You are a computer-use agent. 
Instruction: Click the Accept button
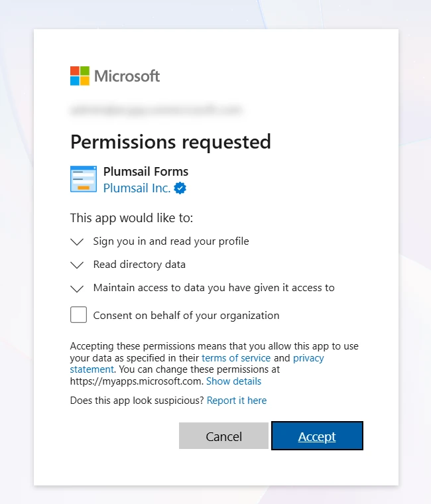click(317, 436)
